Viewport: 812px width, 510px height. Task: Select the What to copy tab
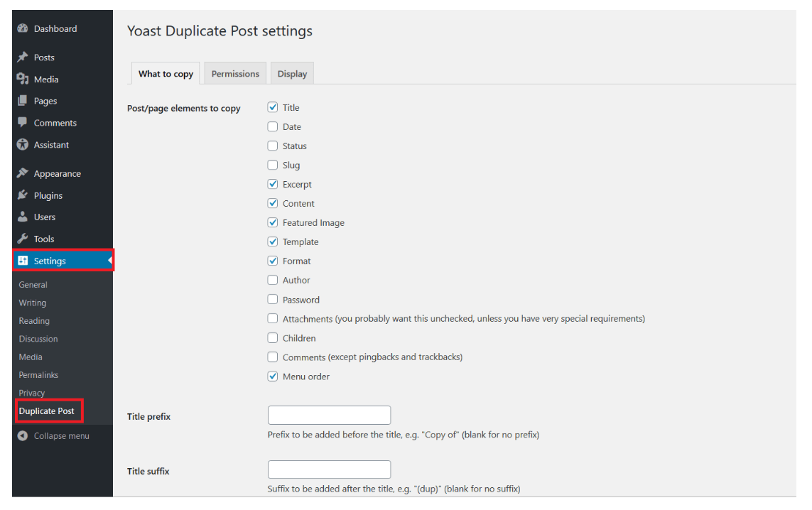click(166, 74)
